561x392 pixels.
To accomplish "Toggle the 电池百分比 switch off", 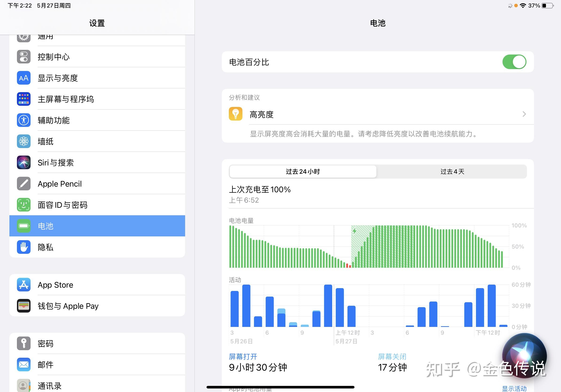I will tap(514, 62).
